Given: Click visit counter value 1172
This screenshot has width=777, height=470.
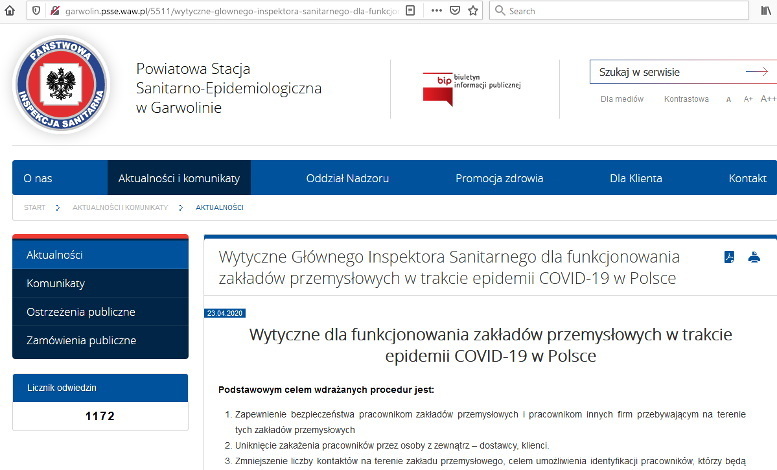Looking at the screenshot, I should 100,416.
